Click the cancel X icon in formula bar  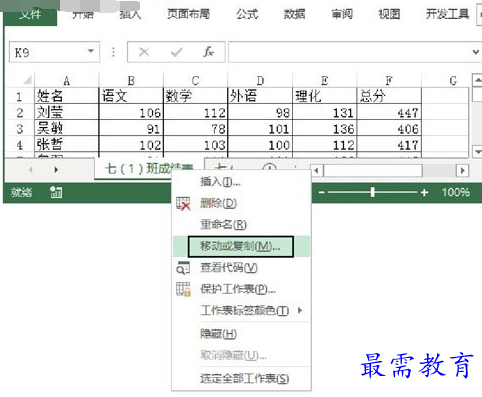click(x=144, y=52)
